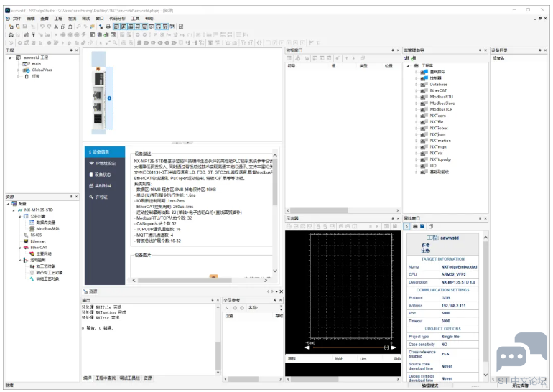Image resolution: width=553 pixels, height=392 pixels.
Task: Click the find magnifier toolbar icon
Action: 79,27
